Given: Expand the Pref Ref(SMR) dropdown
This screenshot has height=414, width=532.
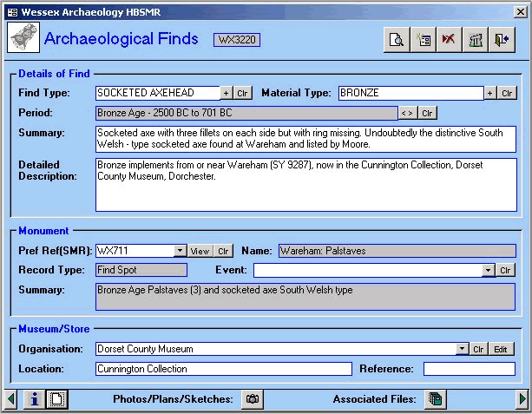Looking at the screenshot, I should tap(180, 251).
